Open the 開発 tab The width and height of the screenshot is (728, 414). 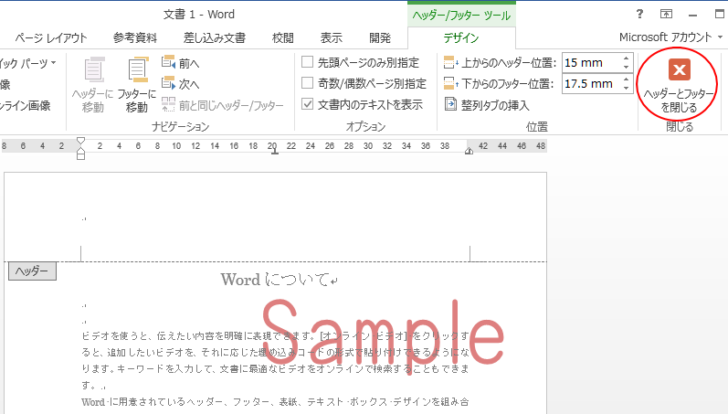click(x=380, y=38)
